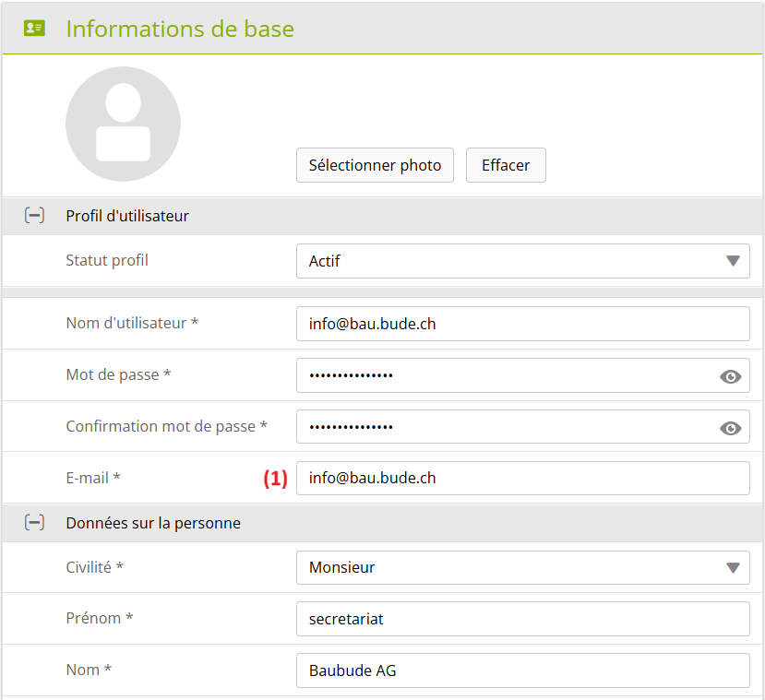
Task: Reveal the Confirmation mot de passe value
Action: [730, 428]
